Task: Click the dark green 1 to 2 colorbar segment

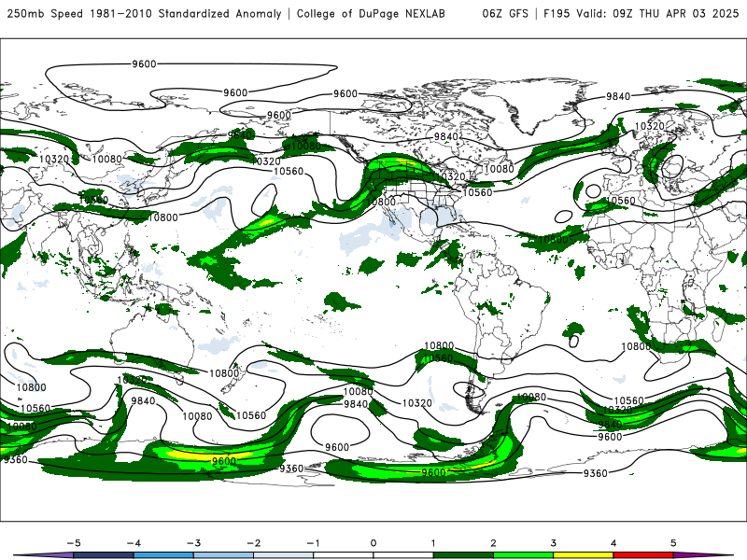Action: point(463,555)
